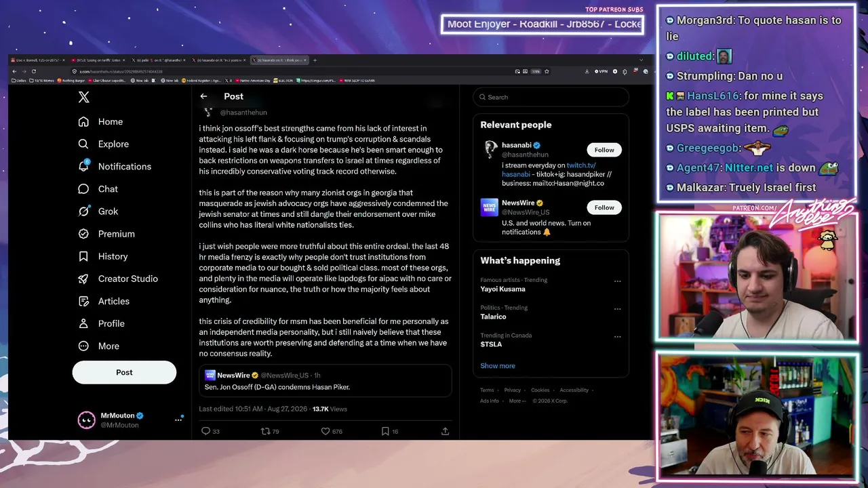Open Chat from the sidebar
Image resolution: width=868 pixels, height=488 pixels.
(x=98, y=189)
